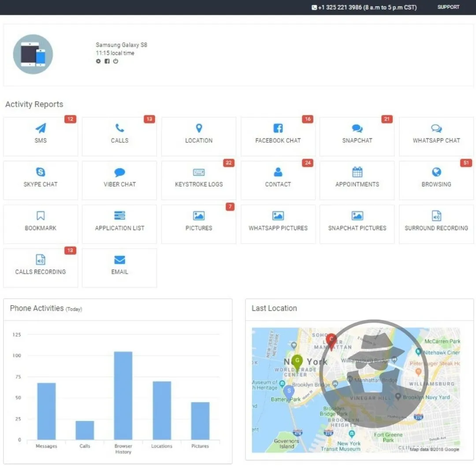Click the SMS badge showing 12
The image size is (476, 476).
70,119
